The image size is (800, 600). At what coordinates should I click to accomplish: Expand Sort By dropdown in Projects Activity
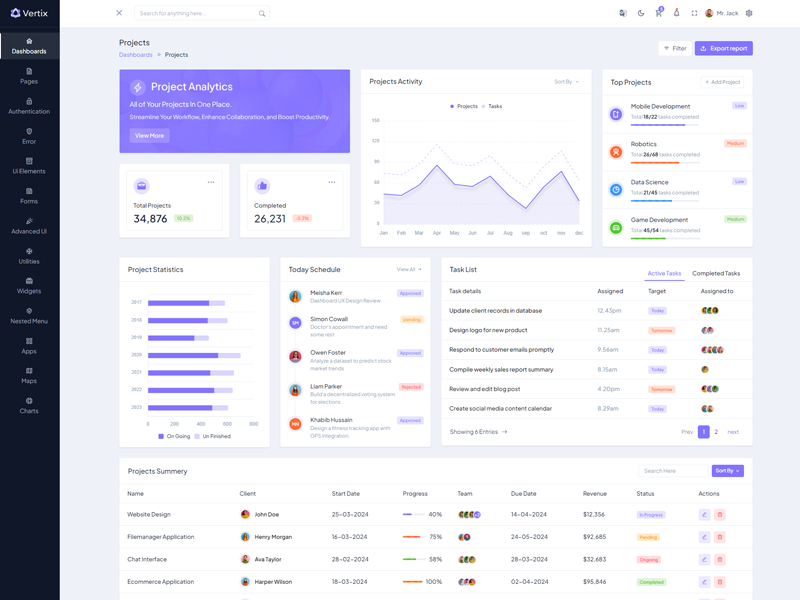click(566, 82)
